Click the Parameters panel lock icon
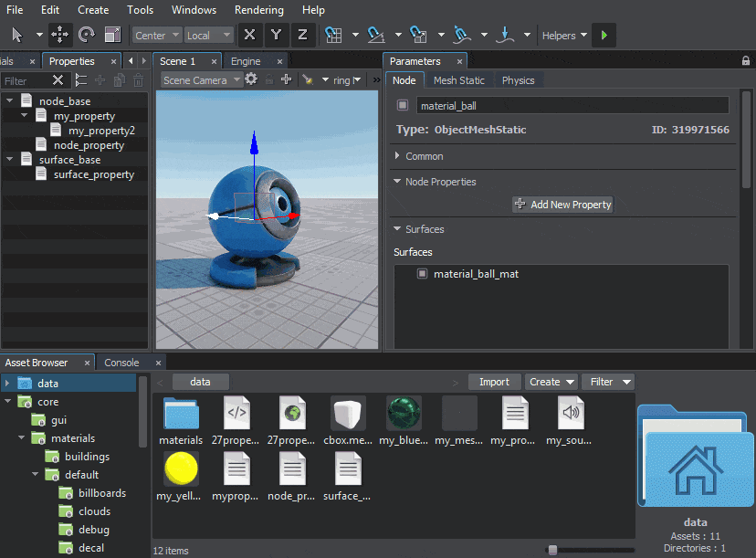This screenshot has height=558, width=756. [x=746, y=61]
